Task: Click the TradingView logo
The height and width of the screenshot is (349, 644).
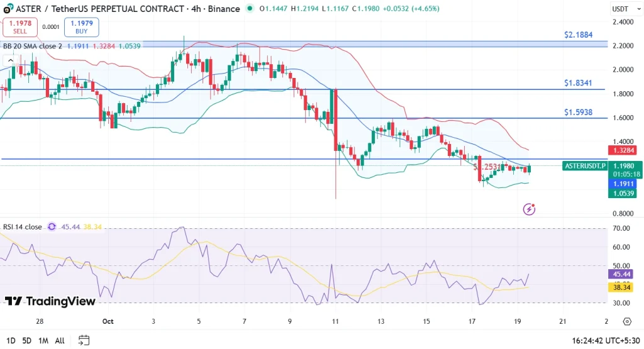Action: [50, 301]
